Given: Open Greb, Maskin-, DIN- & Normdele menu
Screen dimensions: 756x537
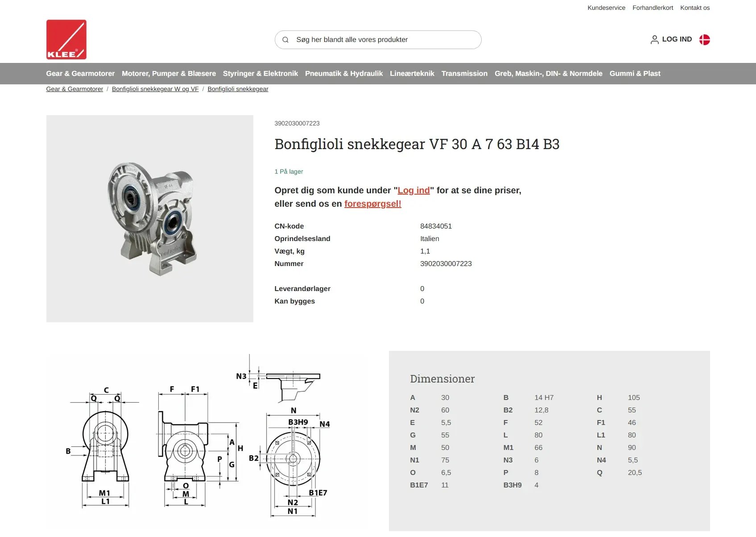Looking at the screenshot, I should pos(548,73).
